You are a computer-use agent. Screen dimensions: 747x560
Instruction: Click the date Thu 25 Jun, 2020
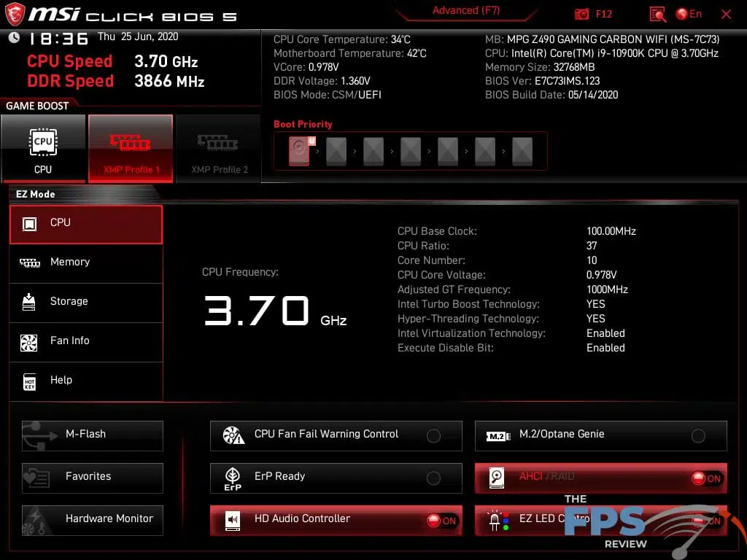[x=138, y=36]
